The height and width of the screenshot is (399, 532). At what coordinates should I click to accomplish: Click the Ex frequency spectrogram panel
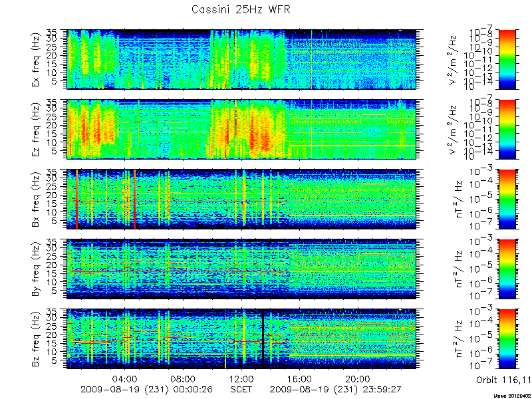tap(242, 59)
